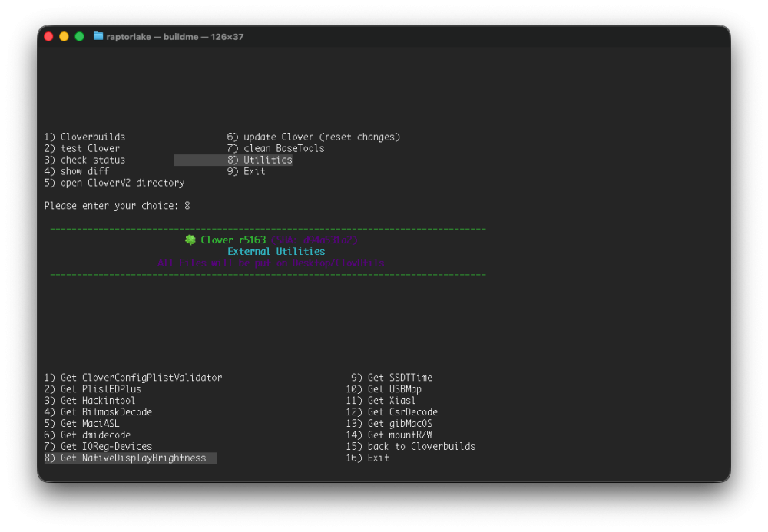Screen dimensions: 768x532
Task: Pick Get gibMacOS entry
Action: [389, 424]
